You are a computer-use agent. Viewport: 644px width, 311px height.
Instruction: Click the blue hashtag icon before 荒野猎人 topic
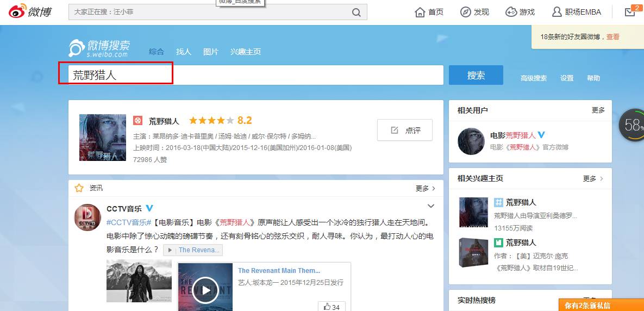498,202
